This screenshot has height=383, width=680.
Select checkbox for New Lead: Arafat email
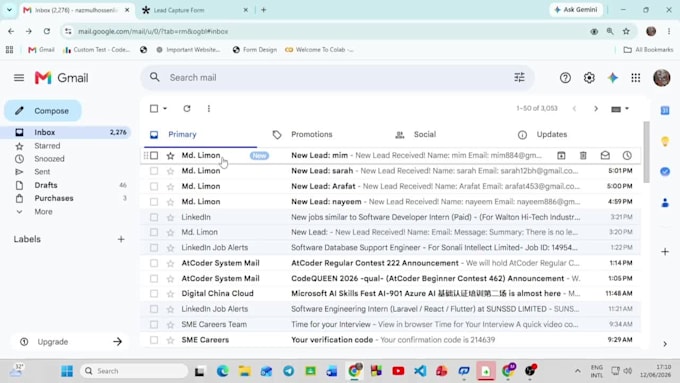[154, 187]
